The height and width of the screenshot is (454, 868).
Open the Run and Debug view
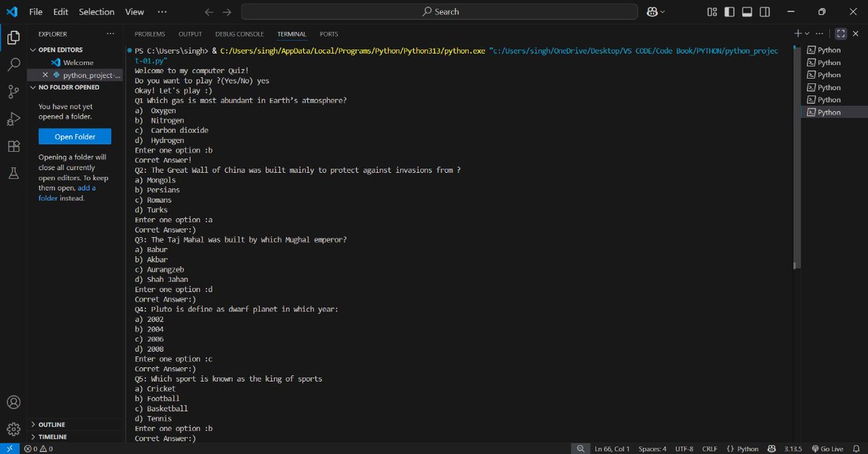click(x=13, y=119)
